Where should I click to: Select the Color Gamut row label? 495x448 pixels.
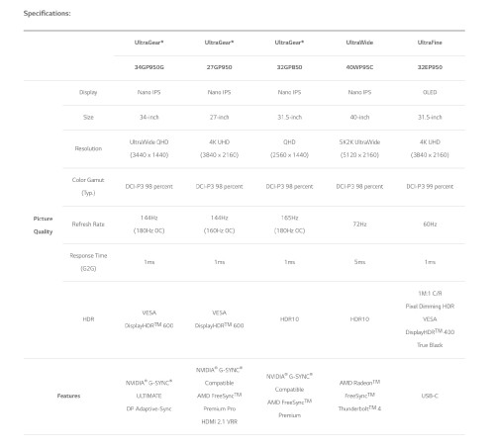tap(88, 186)
